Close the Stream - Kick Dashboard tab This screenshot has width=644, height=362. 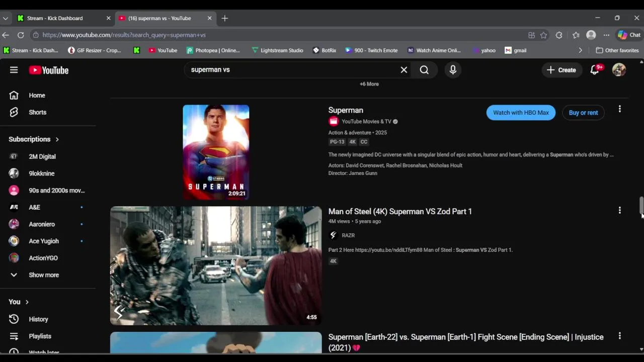[108, 18]
